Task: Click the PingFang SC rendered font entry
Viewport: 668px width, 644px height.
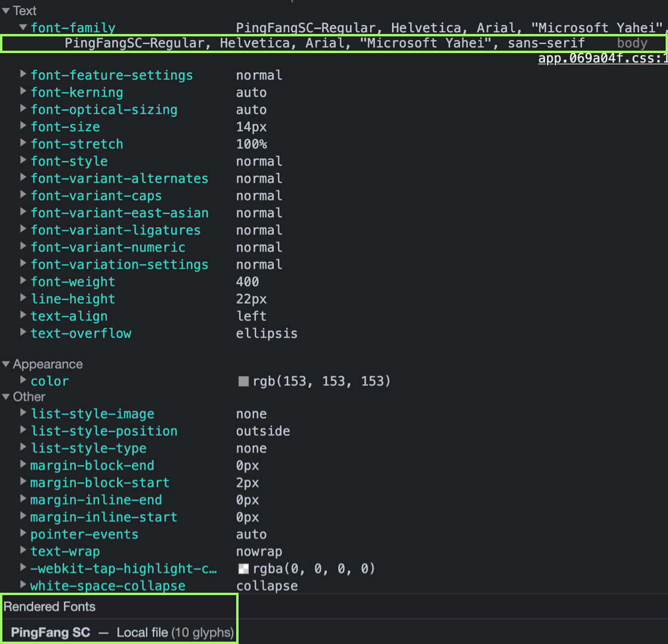Action: tap(50, 633)
